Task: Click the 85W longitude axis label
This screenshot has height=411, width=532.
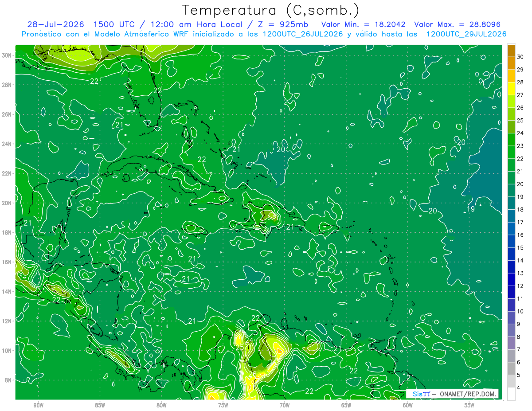Action: coord(100,405)
